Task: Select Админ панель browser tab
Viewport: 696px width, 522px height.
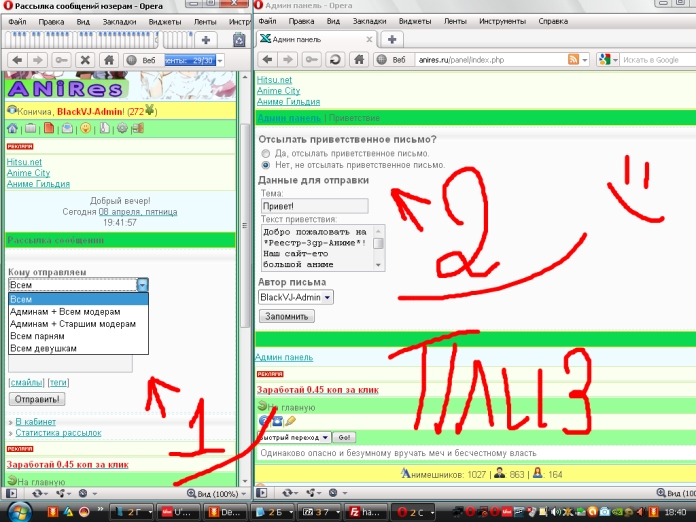Action: (x=317, y=40)
